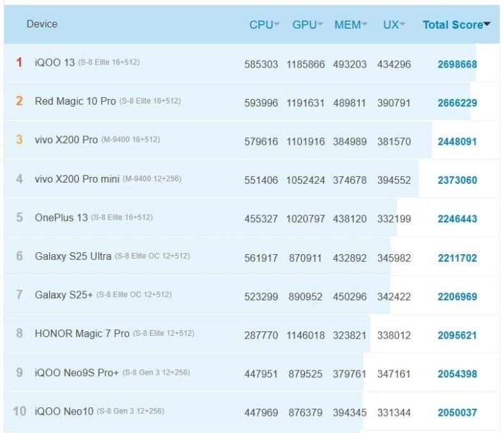Click iQOO 13 CPU score 585303
Screen dimensions: 504x433
click(x=261, y=65)
